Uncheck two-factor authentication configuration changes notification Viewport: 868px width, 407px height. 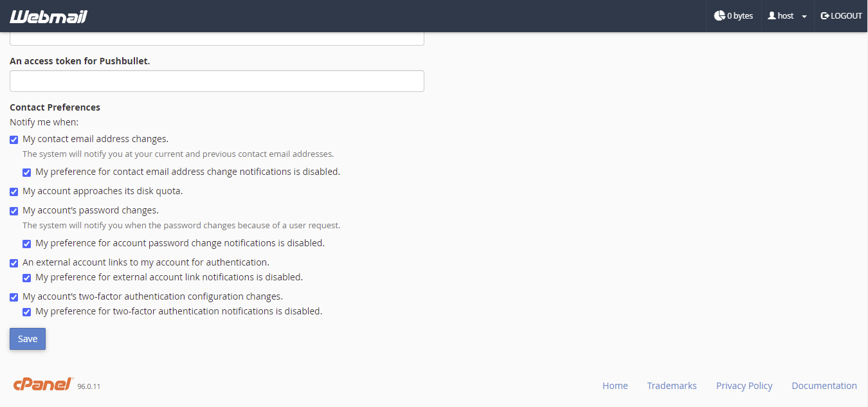click(14, 298)
